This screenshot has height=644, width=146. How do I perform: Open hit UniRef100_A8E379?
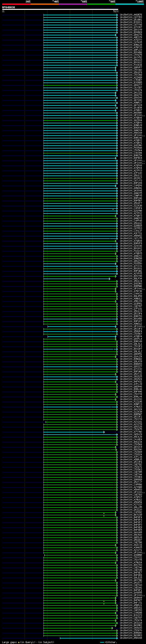[131, 37]
